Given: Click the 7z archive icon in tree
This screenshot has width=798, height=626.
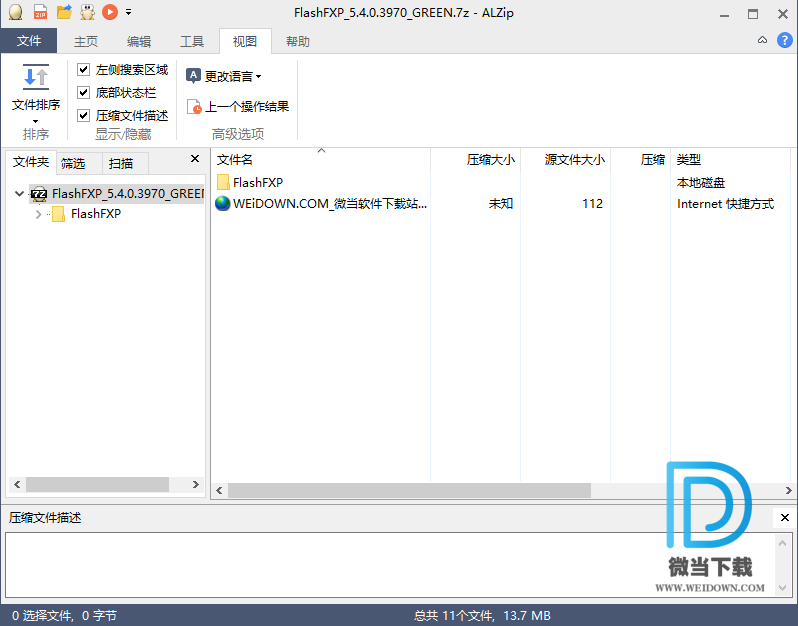Looking at the screenshot, I should click(39, 194).
